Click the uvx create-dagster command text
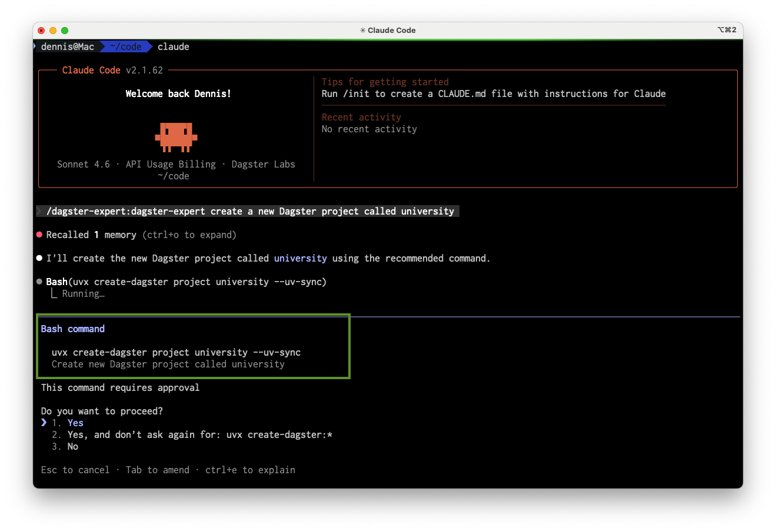776x532 pixels. pos(176,352)
